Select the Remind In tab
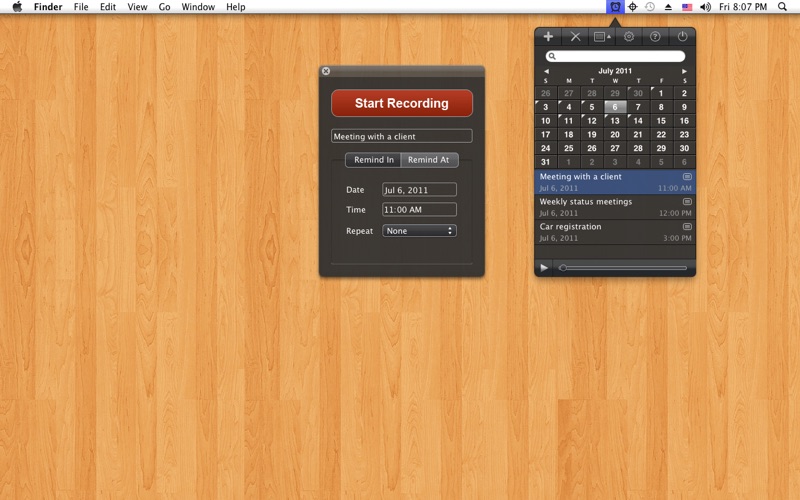800x500 pixels. 373,160
